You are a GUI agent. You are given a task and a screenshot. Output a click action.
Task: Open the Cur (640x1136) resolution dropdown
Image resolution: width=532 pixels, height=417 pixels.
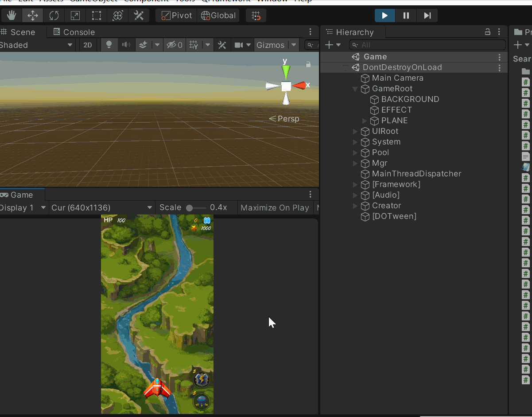[x=102, y=207]
